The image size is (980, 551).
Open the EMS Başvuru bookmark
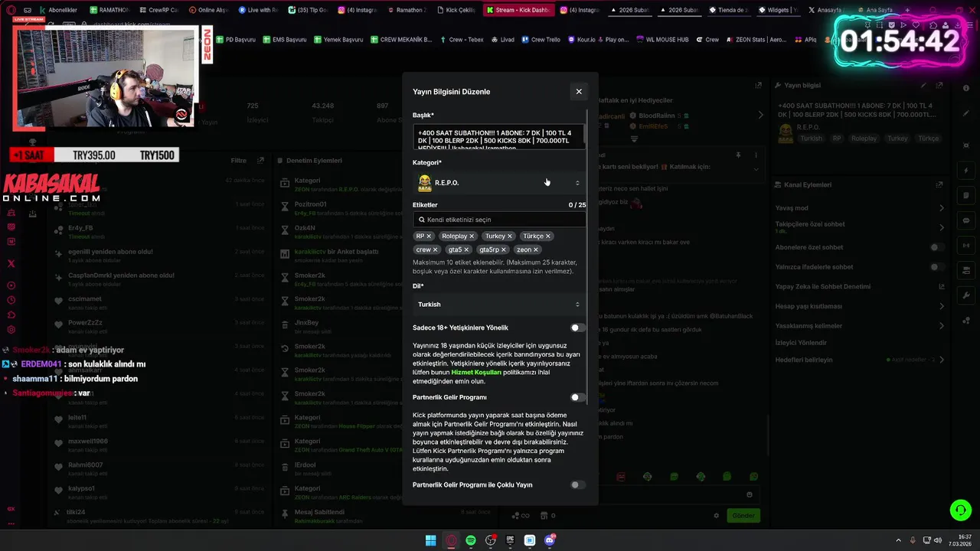point(284,39)
